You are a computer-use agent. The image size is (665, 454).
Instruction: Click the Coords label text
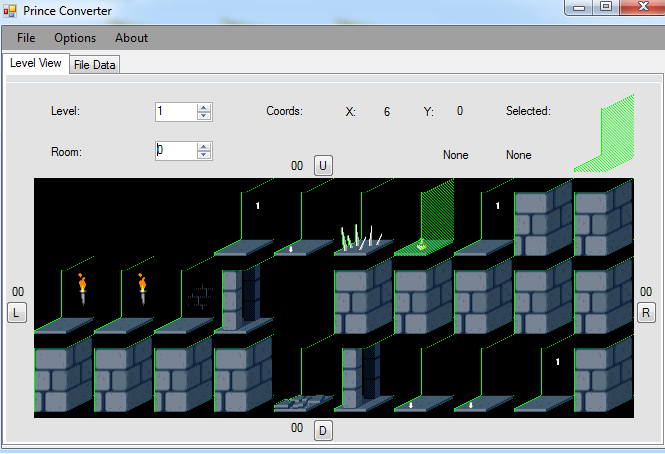tap(284, 111)
